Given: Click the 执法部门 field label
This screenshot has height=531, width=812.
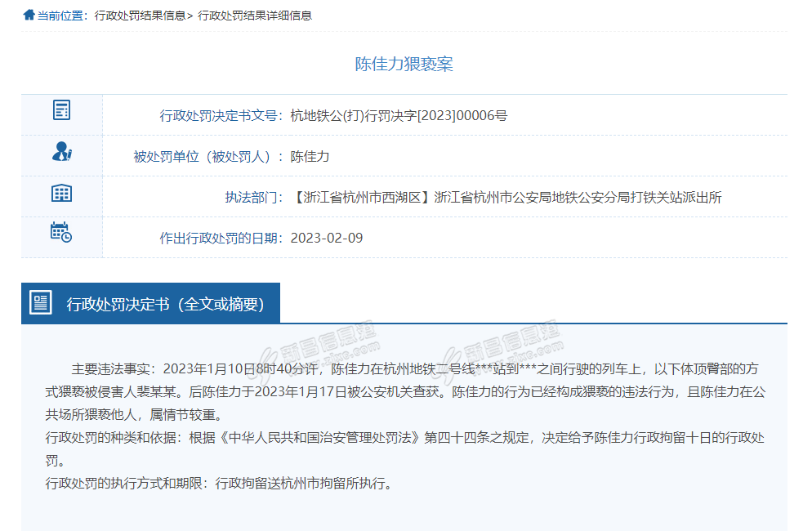Looking at the screenshot, I should [x=254, y=197].
